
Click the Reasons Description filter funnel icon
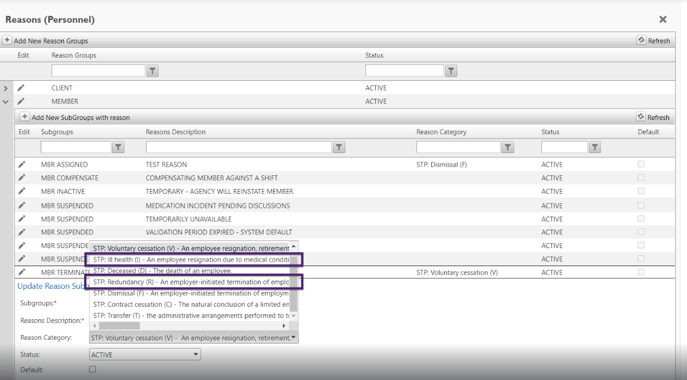(x=339, y=147)
